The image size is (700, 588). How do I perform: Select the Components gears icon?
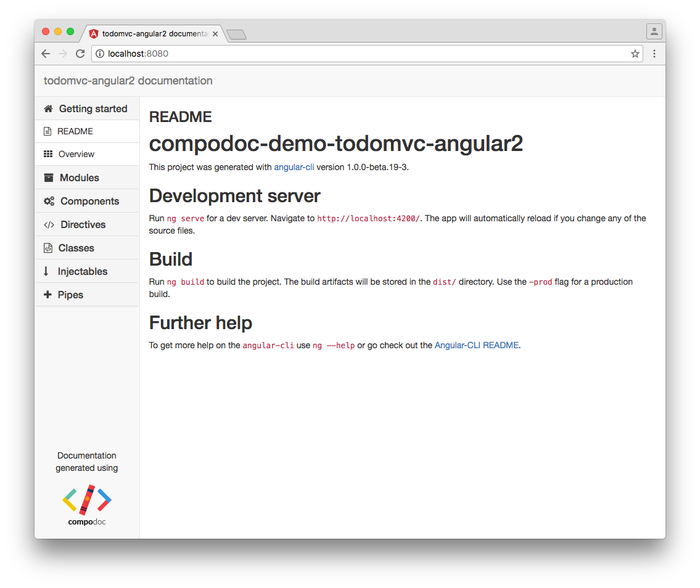(x=48, y=201)
